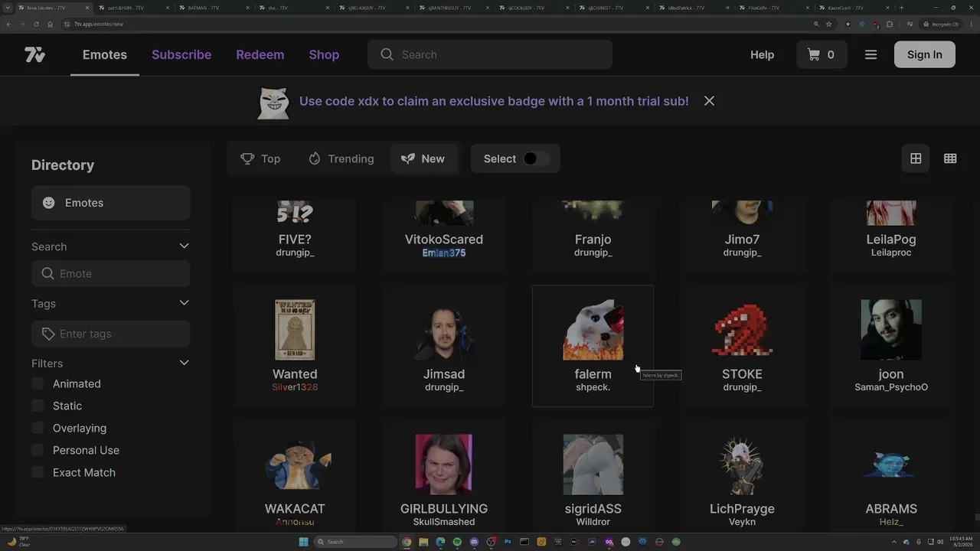
Task: Click the promo code xdx banner text
Action: point(494,101)
